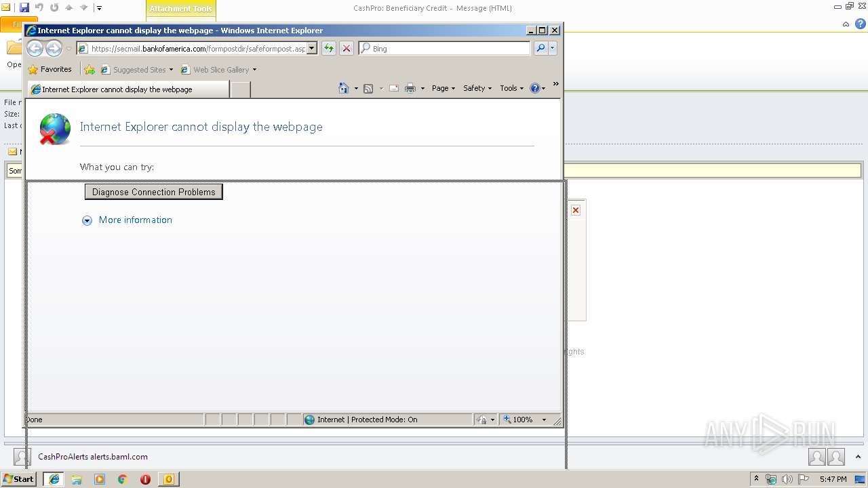Image resolution: width=868 pixels, height=488 pixels.
Task: Open the Suggested Sites link
Action: [133, 70]
